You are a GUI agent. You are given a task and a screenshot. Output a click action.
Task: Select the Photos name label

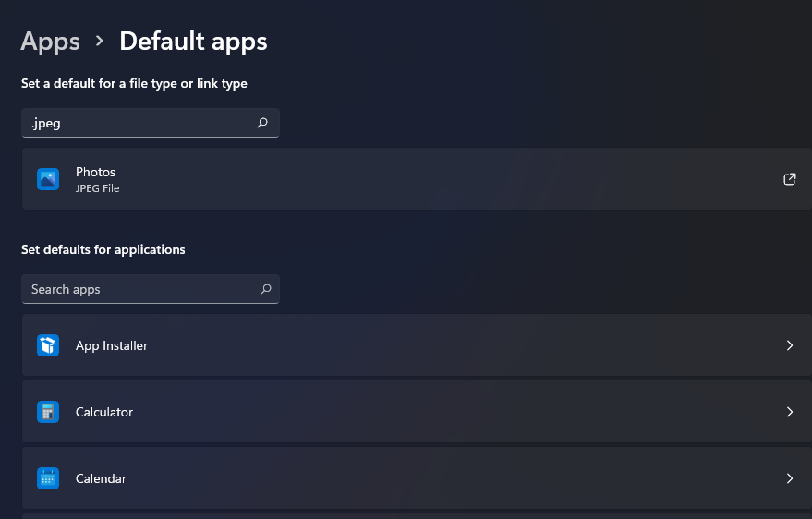click(95, 172)
